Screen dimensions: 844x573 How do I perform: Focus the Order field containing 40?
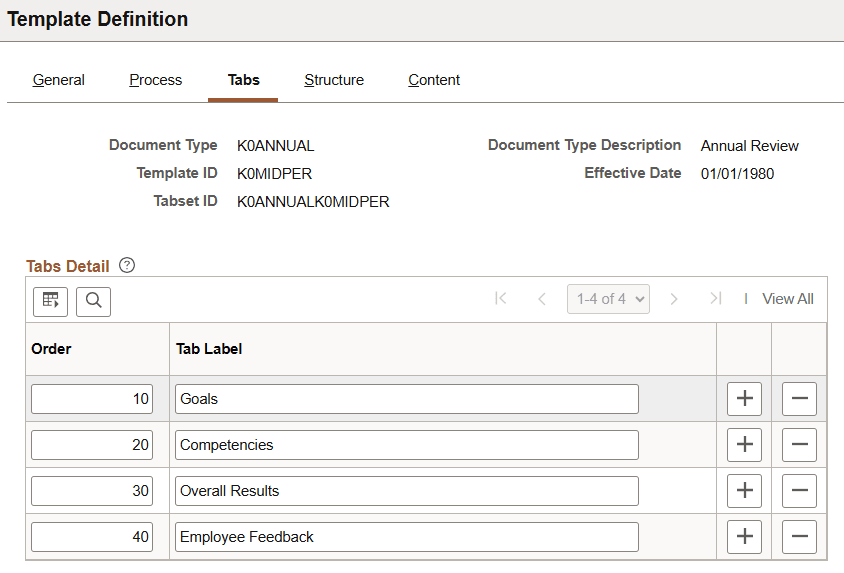(92, 537)
